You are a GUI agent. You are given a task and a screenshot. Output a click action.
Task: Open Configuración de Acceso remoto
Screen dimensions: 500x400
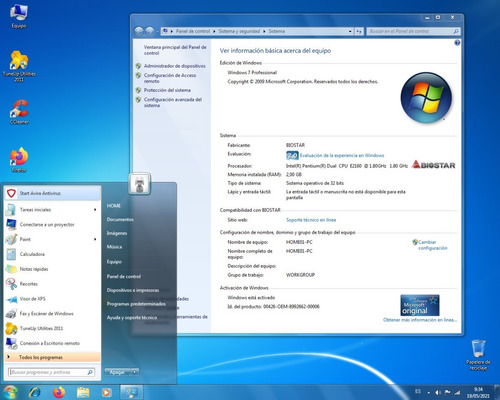click(x=170, y=78)
